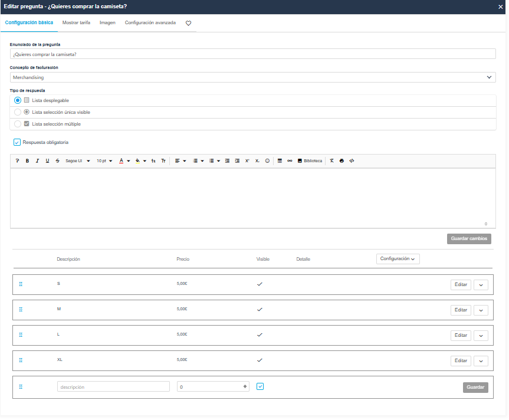The image size is (509, 420).
Task: Click the ordered list icon
Action: (195, 161)
